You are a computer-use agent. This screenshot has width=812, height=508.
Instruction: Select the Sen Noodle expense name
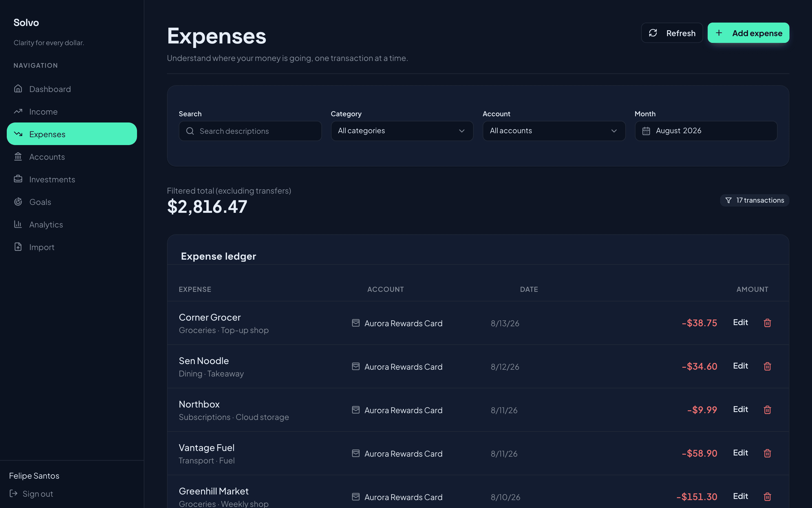click(x=204, y=360)
